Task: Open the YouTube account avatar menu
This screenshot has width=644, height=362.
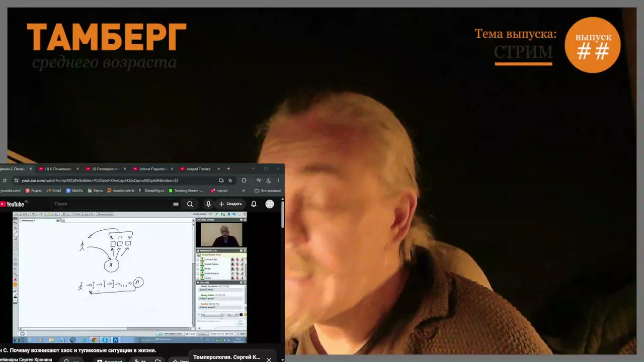Action: click(270, 204)
